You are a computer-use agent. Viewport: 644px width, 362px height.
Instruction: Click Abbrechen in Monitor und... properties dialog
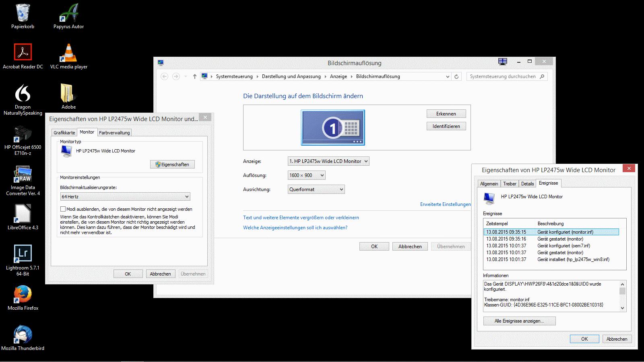161,274
